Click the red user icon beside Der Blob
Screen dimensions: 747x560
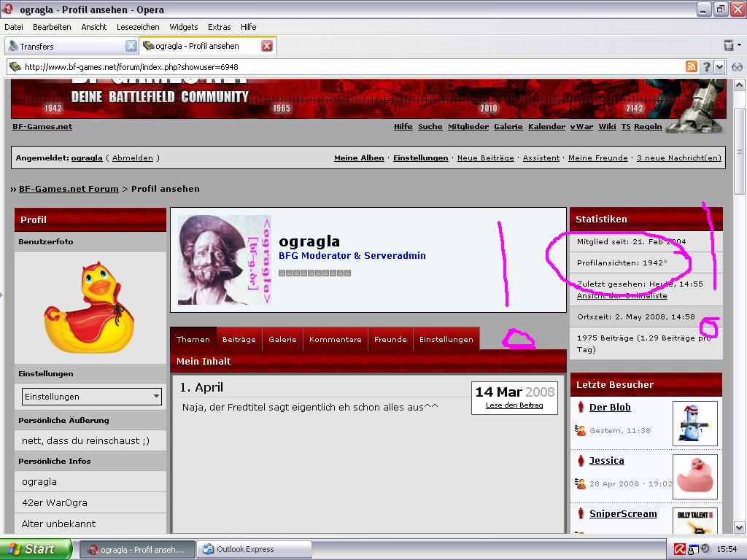point(581,407)
